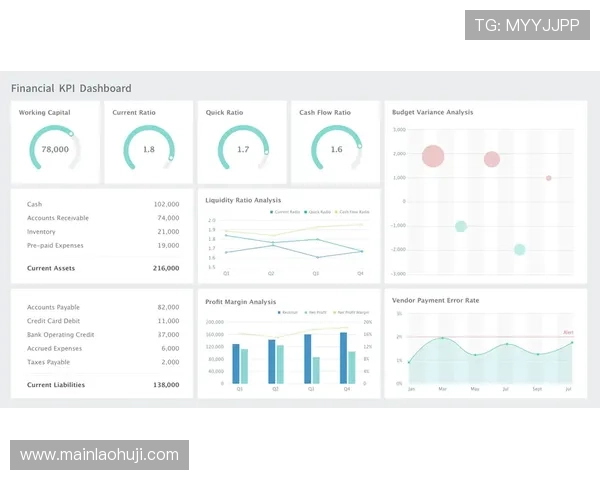
Task: Open the www.mainlaohuji.com link
Action: click(x=100, y=455)
